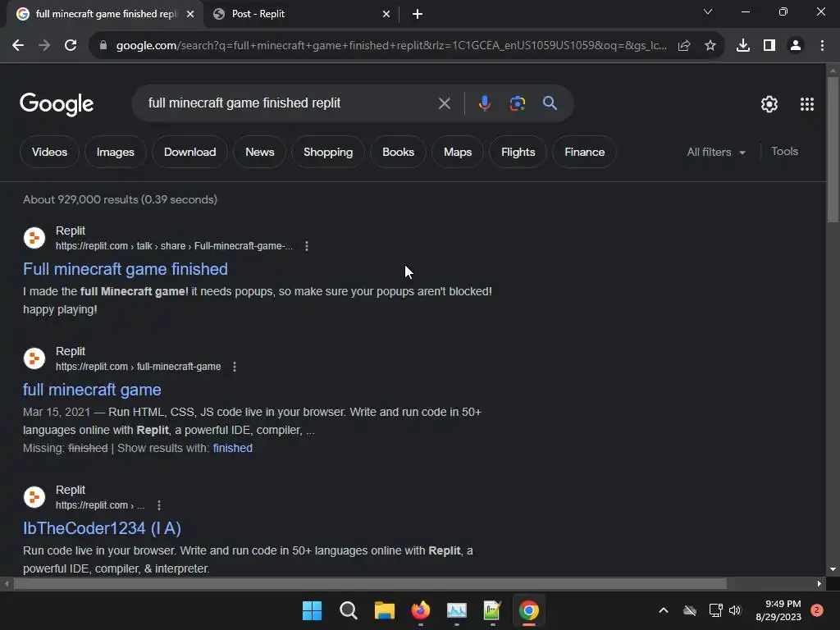Image resolution: width=840 pixels, height=630 pixels.
Task: Clear the Google search box text
Action: coord(444,103)
